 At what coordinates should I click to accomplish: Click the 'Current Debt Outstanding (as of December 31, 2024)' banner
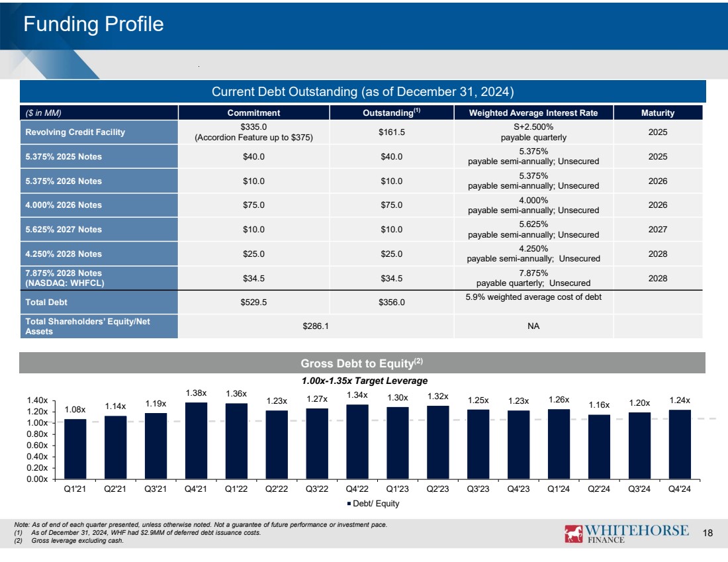pos(363,91)
